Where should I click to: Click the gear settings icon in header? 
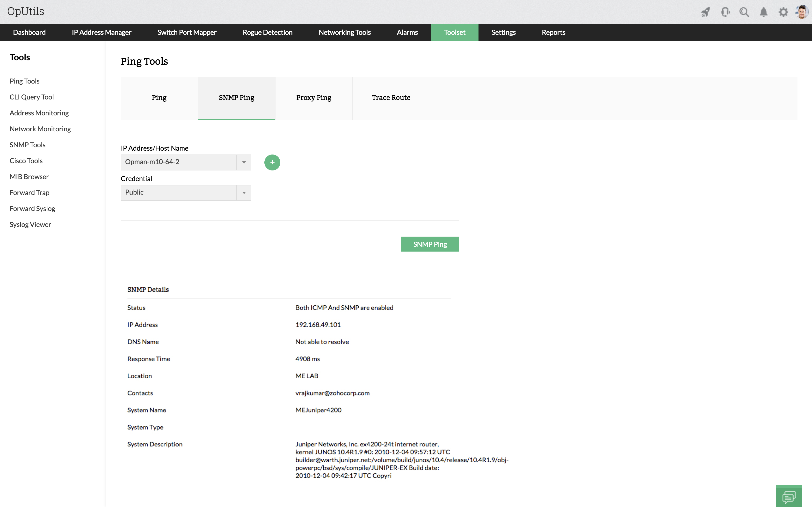pos(783,12)
